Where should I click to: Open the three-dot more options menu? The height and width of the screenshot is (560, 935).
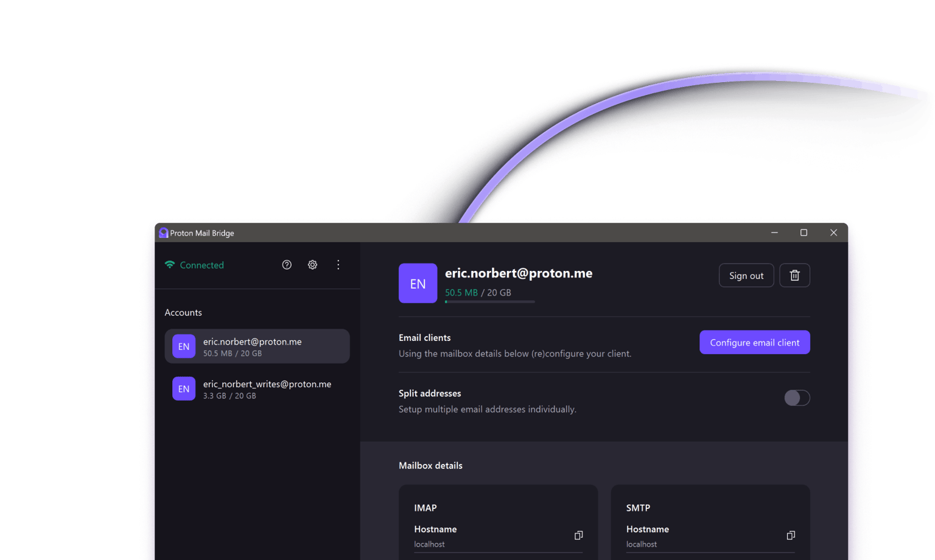pos(338,265)
